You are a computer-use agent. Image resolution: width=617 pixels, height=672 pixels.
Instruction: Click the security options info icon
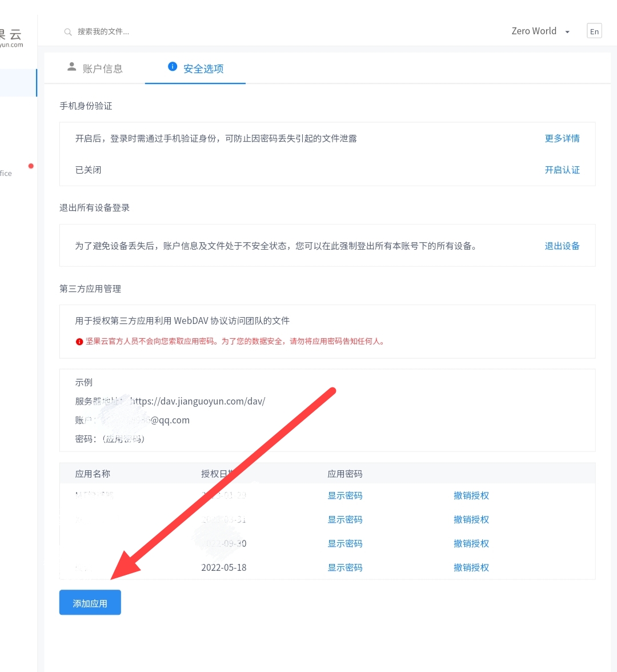(x=173, y=67)
